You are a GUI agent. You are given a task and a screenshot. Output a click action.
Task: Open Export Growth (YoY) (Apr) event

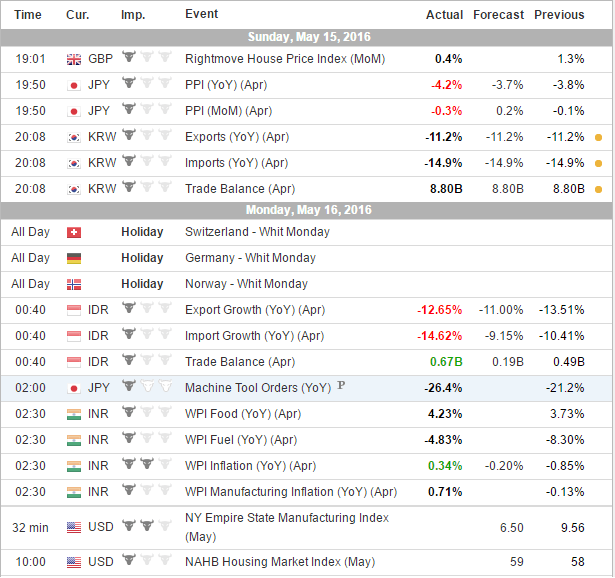tap(255, 310)
